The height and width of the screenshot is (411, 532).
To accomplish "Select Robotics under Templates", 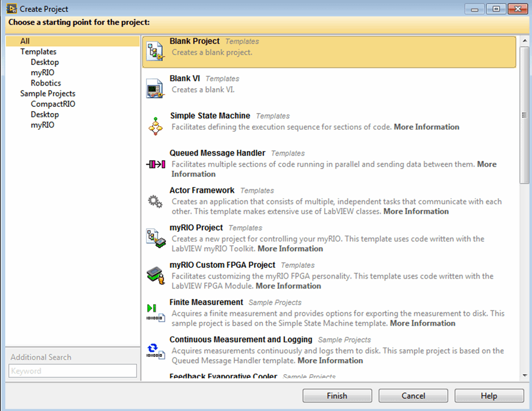I will (x=45, y=83).
